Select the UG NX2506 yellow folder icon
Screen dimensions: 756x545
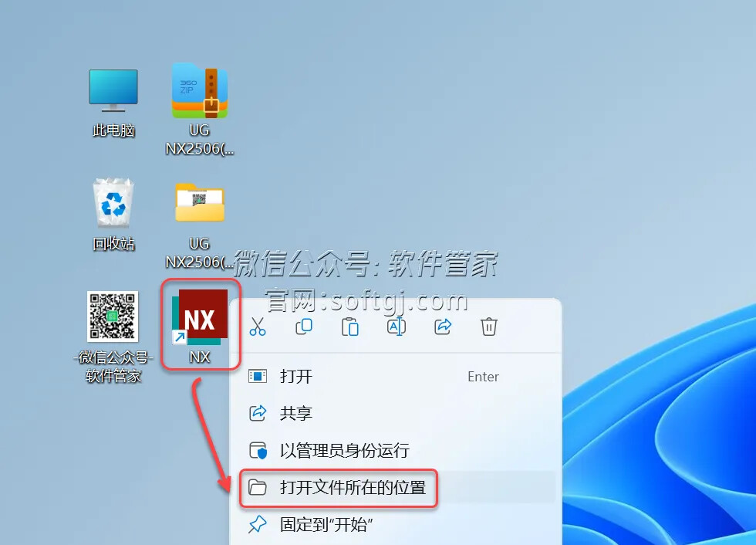[x=200, y=203]
